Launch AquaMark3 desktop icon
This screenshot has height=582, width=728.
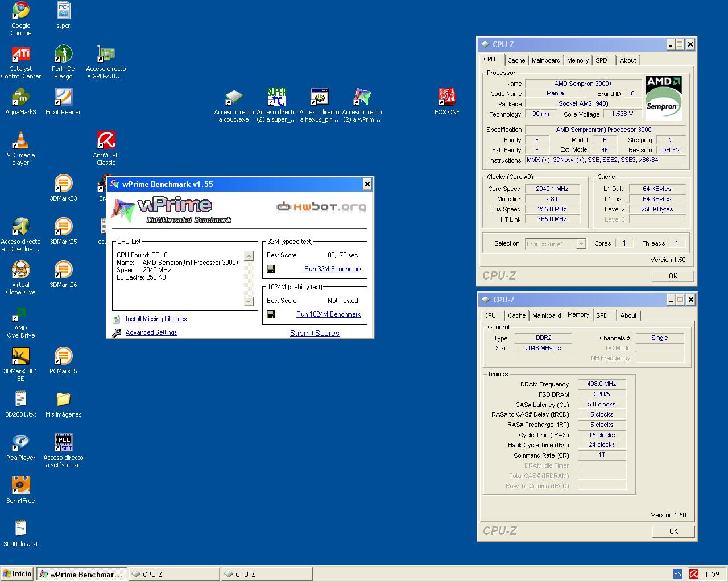(20, 97)
